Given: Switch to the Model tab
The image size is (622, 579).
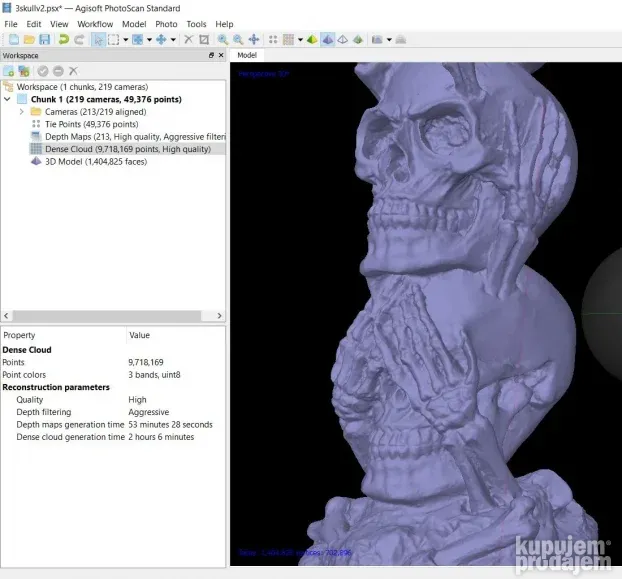Looking at the screenshot, I should point(247,55).
